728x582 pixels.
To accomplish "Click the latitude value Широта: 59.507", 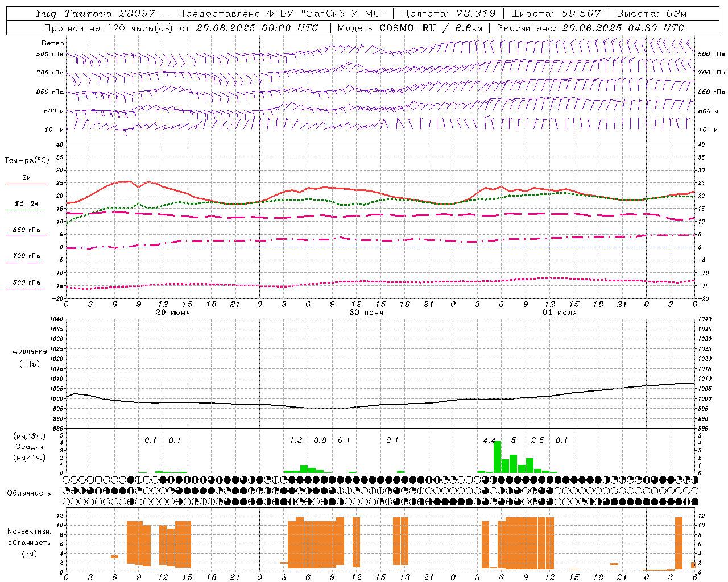I will [556, 14].
